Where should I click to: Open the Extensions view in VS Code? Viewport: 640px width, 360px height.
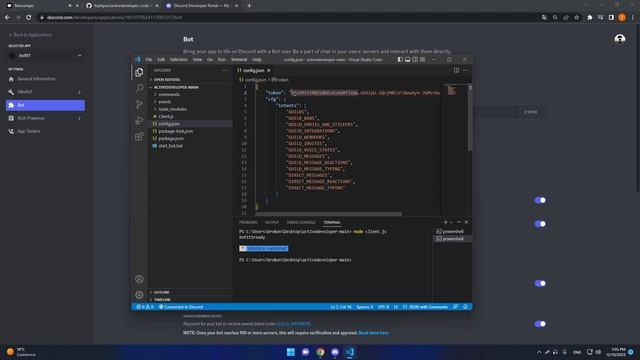[x=139, y=136]
